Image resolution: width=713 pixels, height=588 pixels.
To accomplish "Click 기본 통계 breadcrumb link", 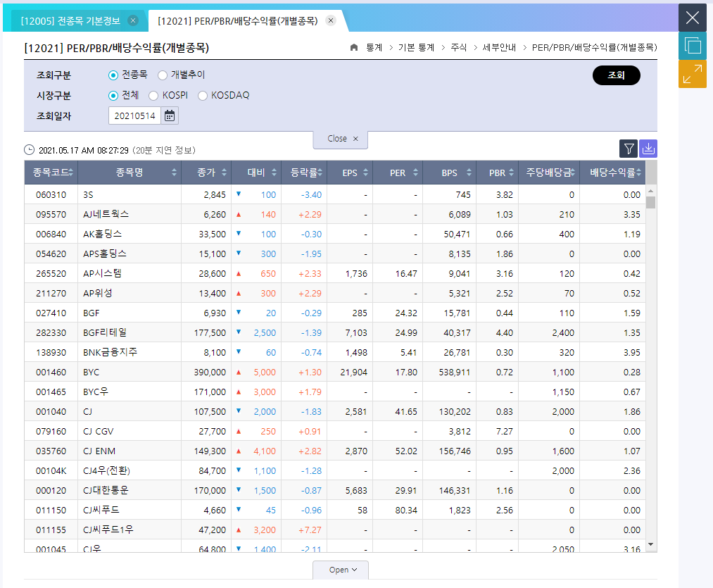I will coord(416,47).
